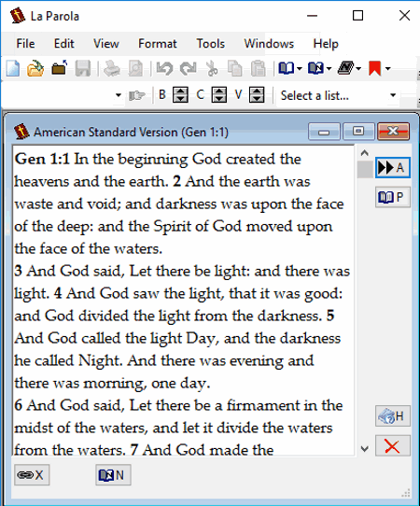The height and width of the screenshot is (506, 420).
Task: Maximize the American Standard Version child window
Action: pyautogui.click(x=358, y=132)
